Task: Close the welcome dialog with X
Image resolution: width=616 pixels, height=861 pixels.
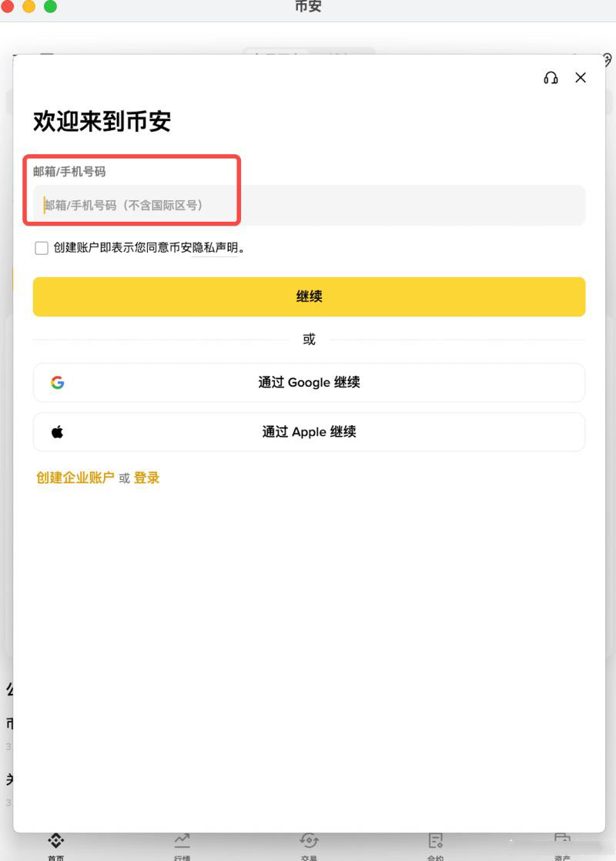Action: click(x=580, y=78)
